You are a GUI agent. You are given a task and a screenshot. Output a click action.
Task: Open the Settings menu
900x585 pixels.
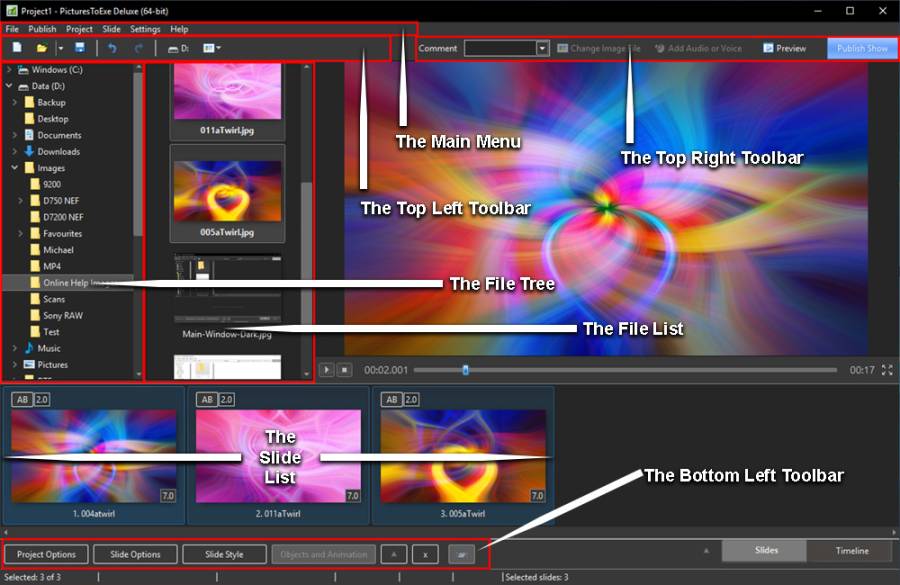point(145,29)
